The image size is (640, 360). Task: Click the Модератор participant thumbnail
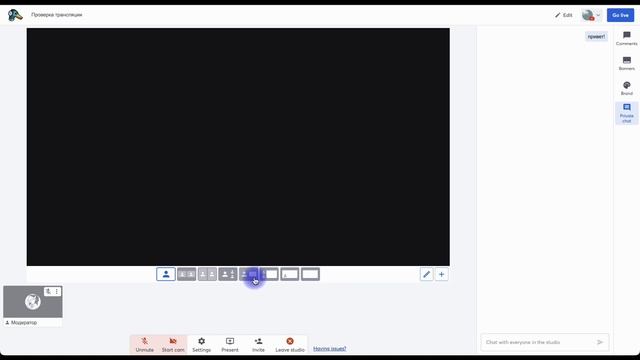[x=33, y=302]
